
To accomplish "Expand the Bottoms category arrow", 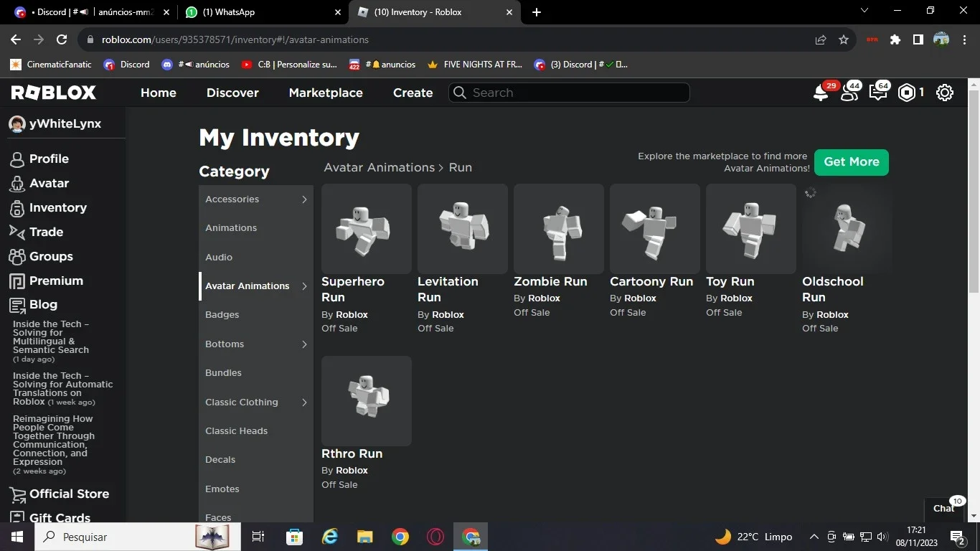I will click(x=304, y=344).
